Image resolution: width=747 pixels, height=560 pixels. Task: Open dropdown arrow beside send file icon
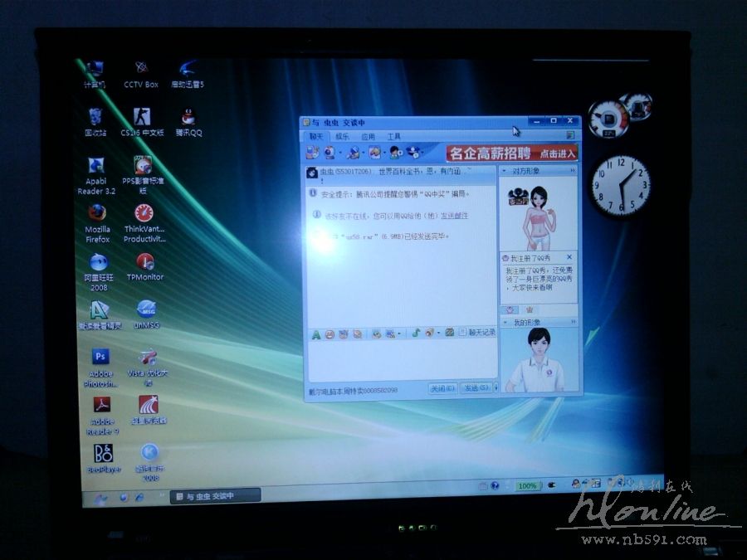(385, 153)
